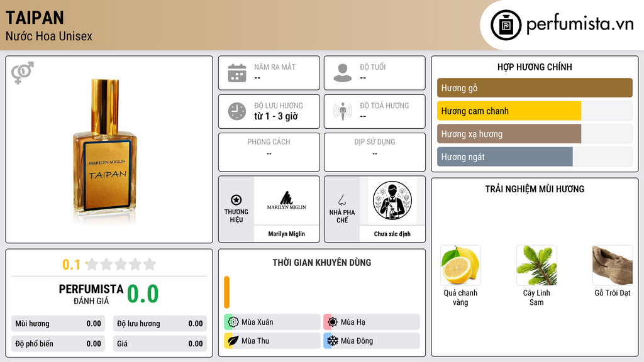
Task: Click the Mùa Xuân flower icon
Action: [233, 322]
